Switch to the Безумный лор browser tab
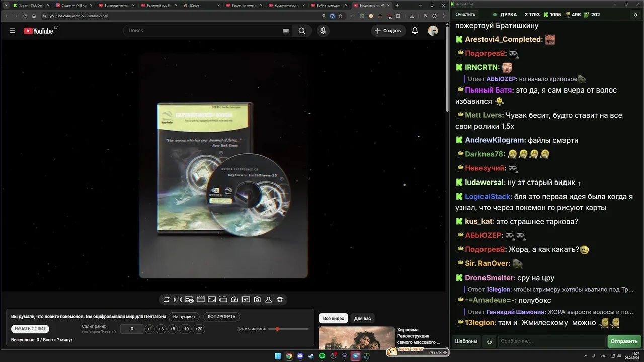 (x=158, y=5)
